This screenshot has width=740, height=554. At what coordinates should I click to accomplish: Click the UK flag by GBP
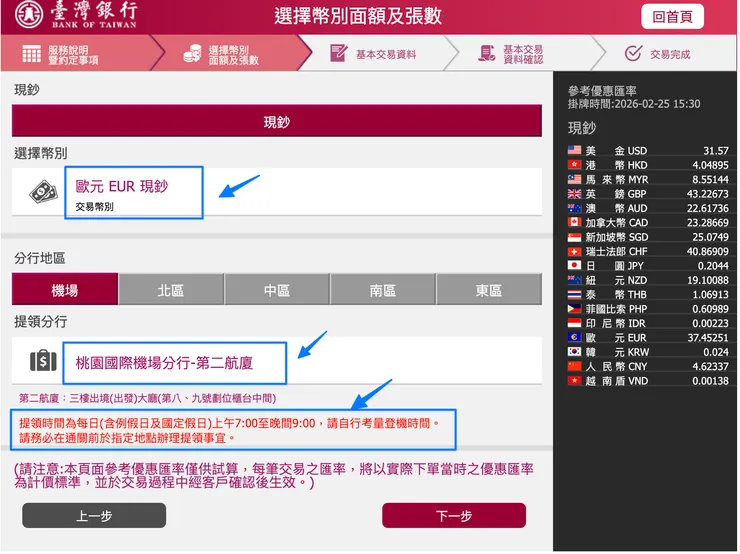574,193
